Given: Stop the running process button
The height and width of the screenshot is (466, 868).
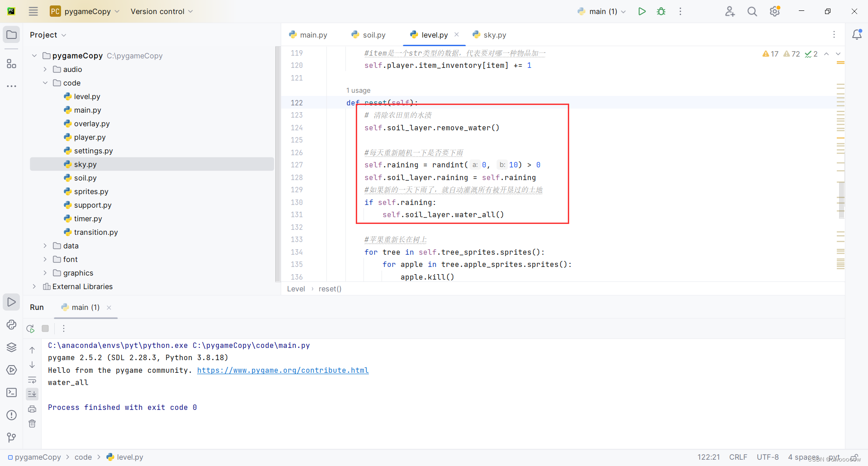Looking at the screenshot, I should [x=45, y=328].
